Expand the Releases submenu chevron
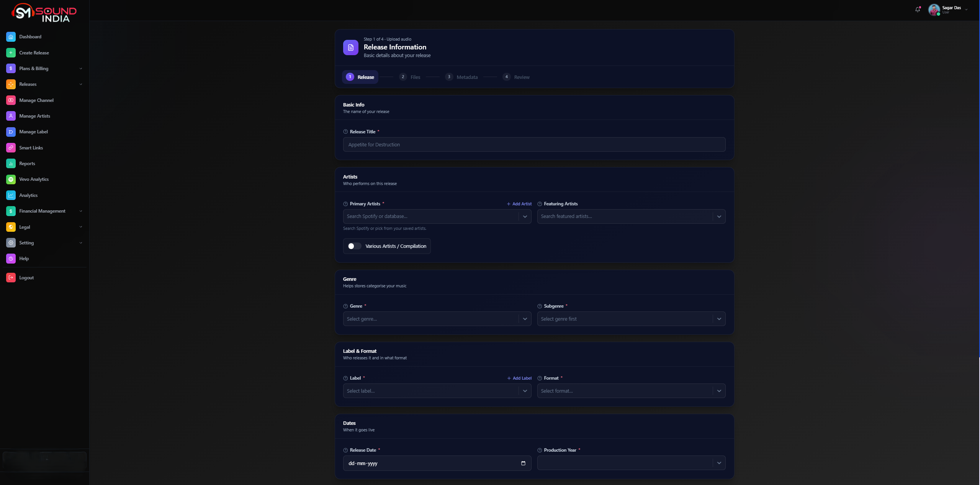Screen dimensions: 980x485 click(x=81, y=84)
